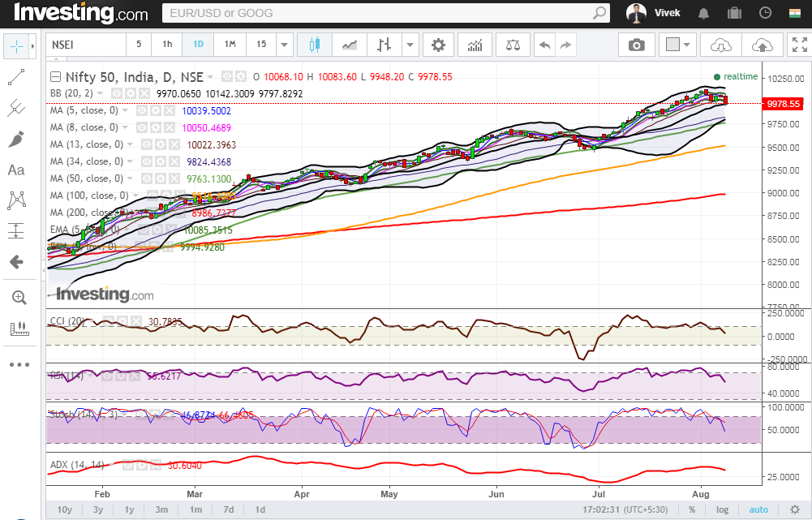
Task: Redo last chart action
Action: tap(565, 45)
